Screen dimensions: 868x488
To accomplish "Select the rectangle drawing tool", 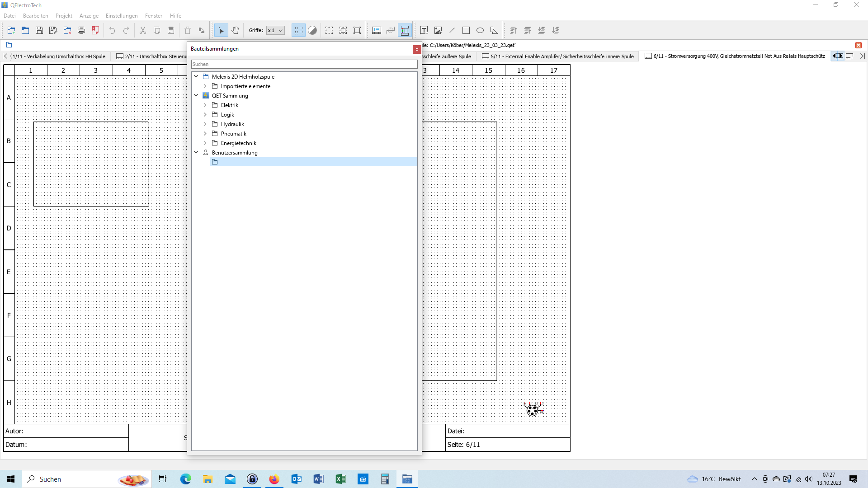I will (466, 30).
